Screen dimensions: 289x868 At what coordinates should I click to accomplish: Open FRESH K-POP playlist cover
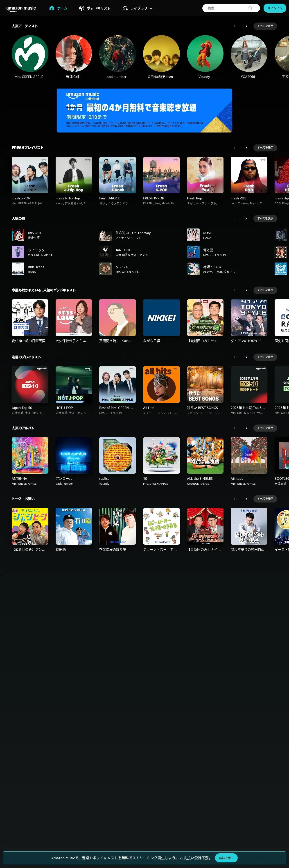[x=161, y=175]
